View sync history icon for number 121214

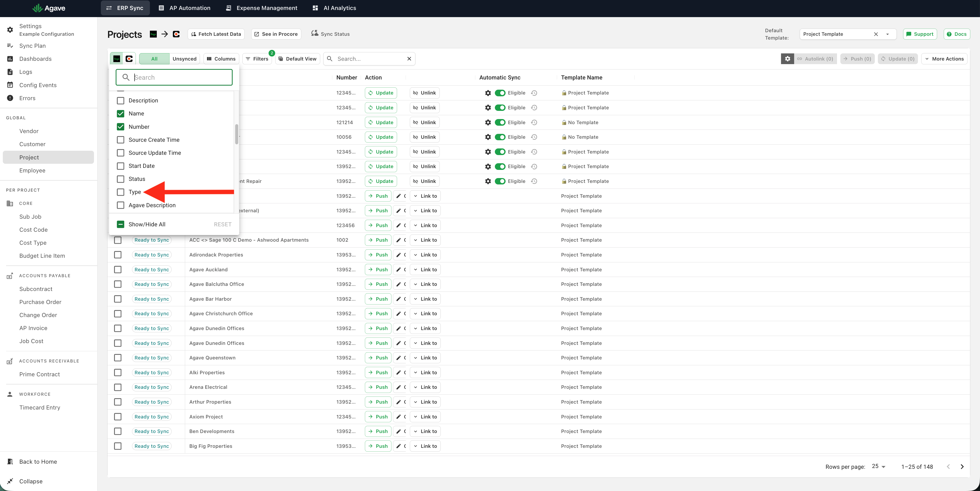534,122
